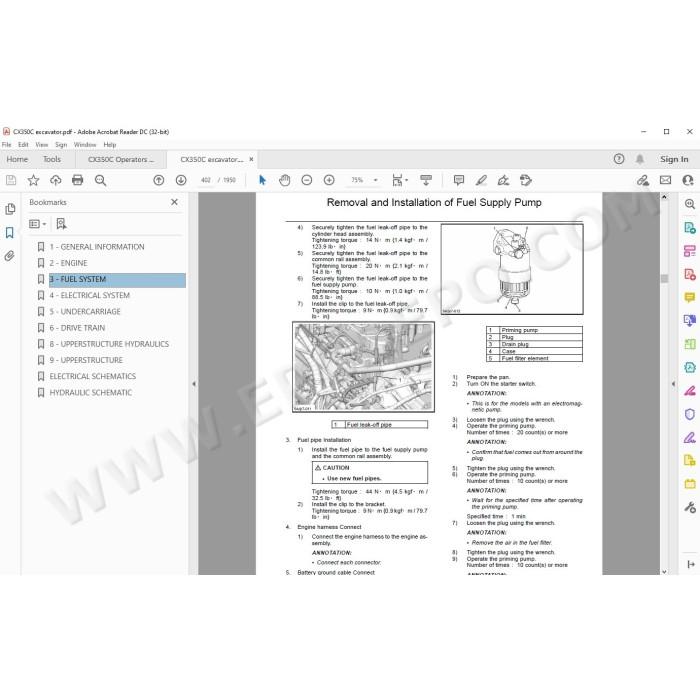
Task: Open share with others icon
Action: click(x=688, y=180)
